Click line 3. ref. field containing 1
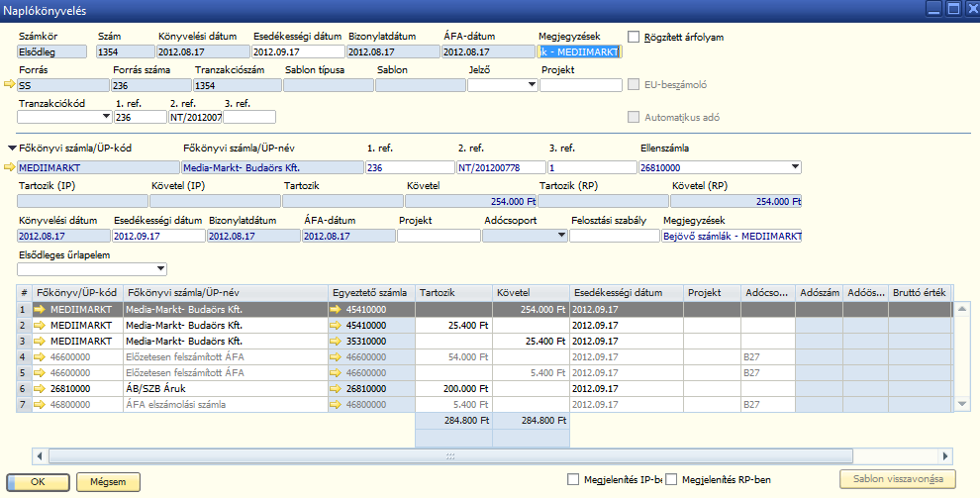This screenshot has width=980, height=498. (x=592, y=167)
